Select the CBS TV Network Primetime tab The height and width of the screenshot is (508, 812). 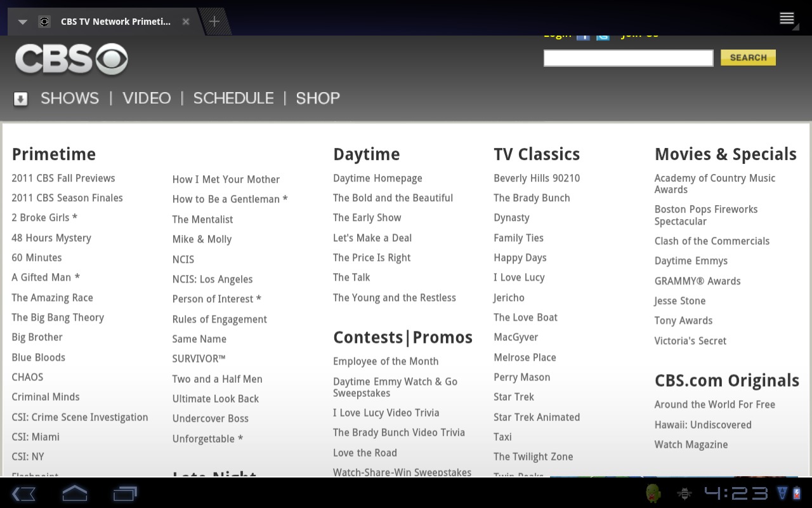[115, 22]
